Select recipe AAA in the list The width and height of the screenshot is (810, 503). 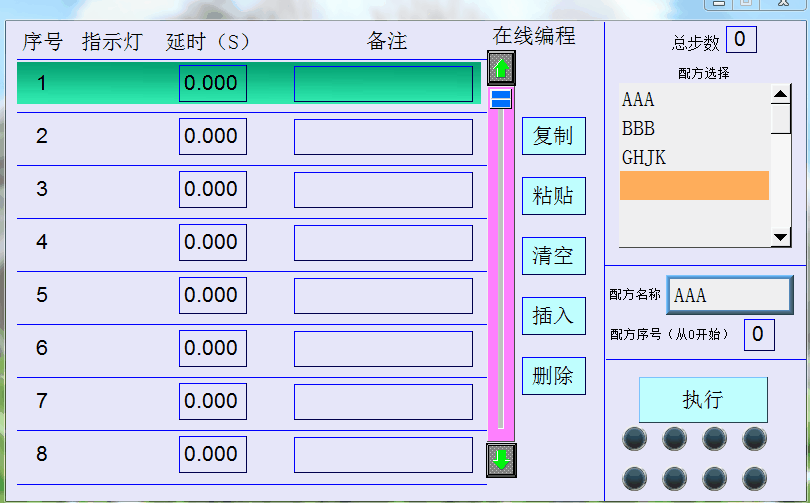coord(694,100)
